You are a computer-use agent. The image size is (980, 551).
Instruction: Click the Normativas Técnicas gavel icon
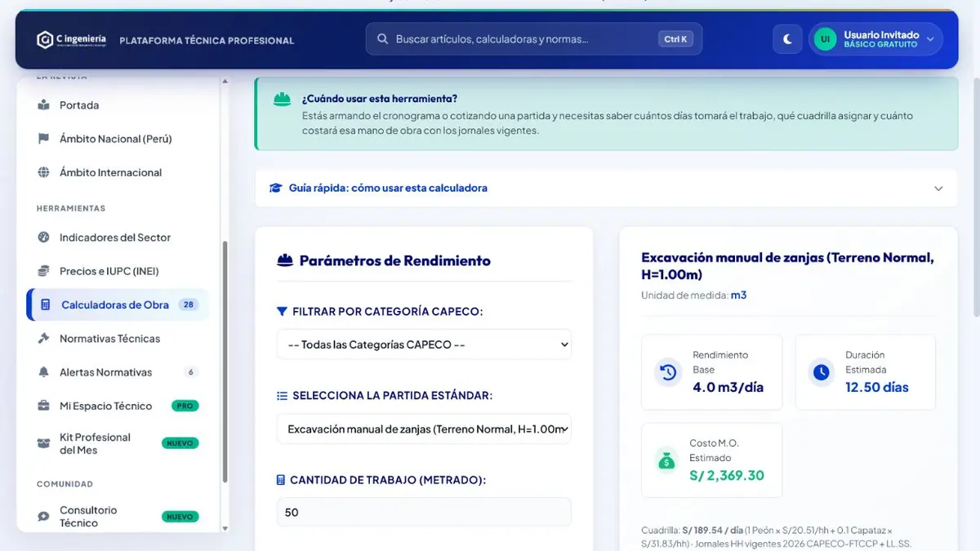(x=44, y=338)
